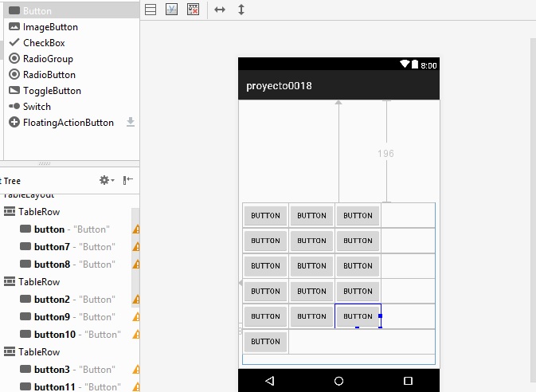The height and width of the screenshot is (392, 536).
Task: Click the lone BUTTON in last row
Action: [265, 342]
